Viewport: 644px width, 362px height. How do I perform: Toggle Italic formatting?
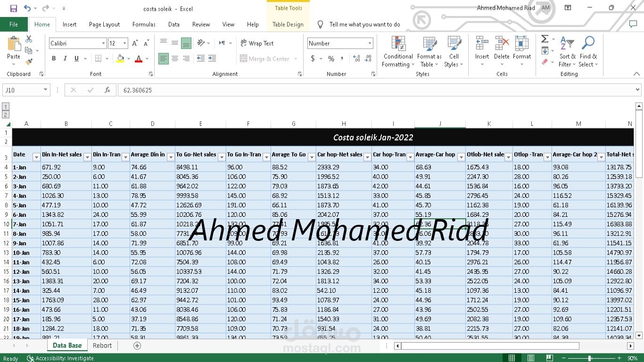click(x=65, y=58)
